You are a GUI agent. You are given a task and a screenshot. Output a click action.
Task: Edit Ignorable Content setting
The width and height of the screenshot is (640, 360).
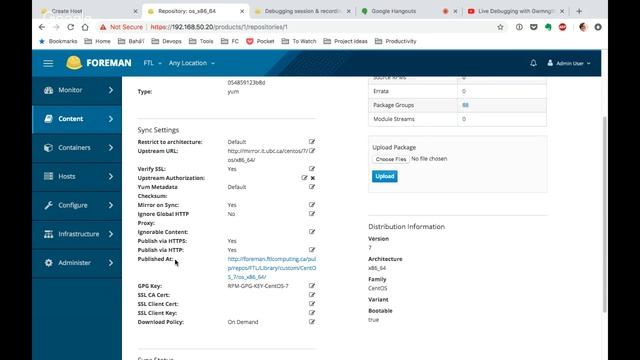point(312,231)
